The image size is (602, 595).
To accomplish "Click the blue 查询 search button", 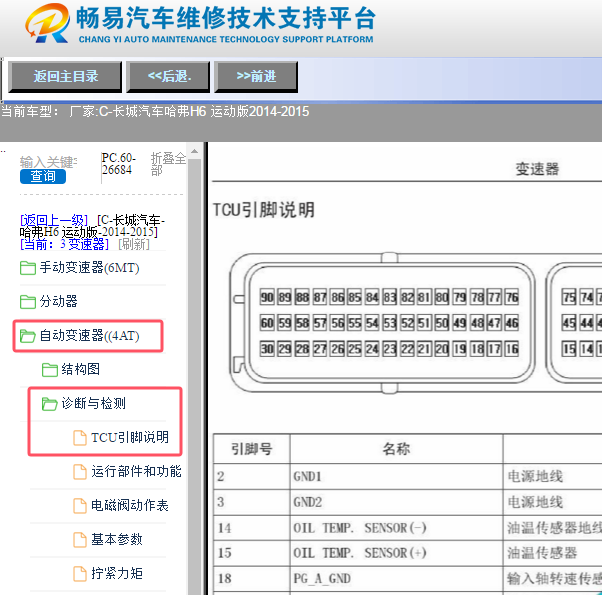I will 43,176.
